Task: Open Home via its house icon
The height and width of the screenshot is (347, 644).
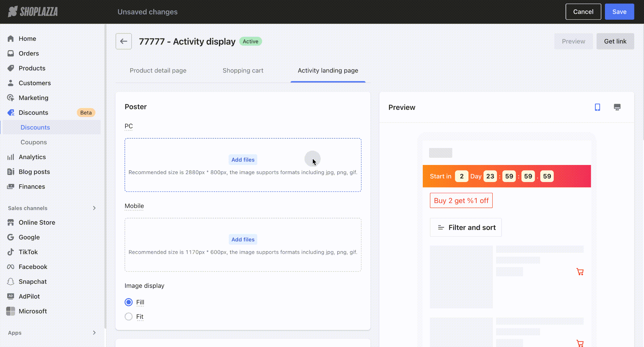Action: 11,39
